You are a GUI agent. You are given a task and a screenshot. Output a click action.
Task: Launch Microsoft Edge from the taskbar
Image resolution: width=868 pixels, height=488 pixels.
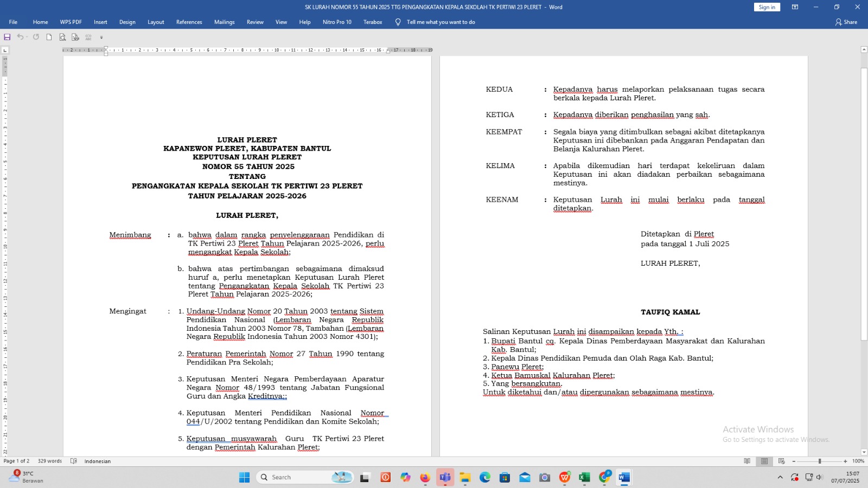pos(485,477)
